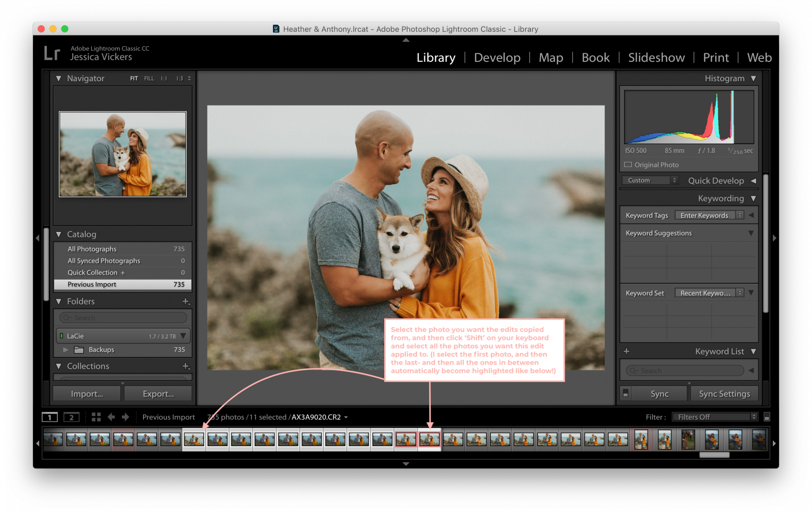
Task: Click the plus icon beside Keyword List
Action: pos(626,351)
